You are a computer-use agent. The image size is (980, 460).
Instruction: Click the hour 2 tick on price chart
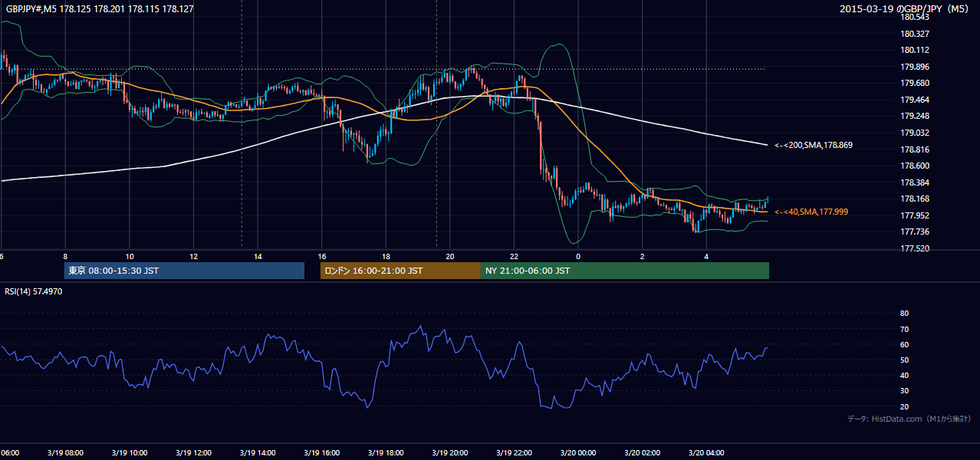coord(643,256)
